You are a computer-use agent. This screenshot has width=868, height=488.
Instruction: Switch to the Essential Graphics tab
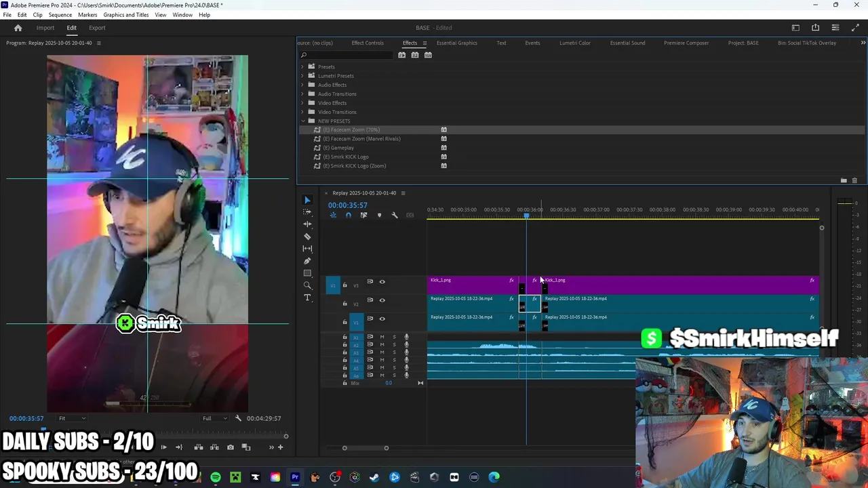[457, 43]
